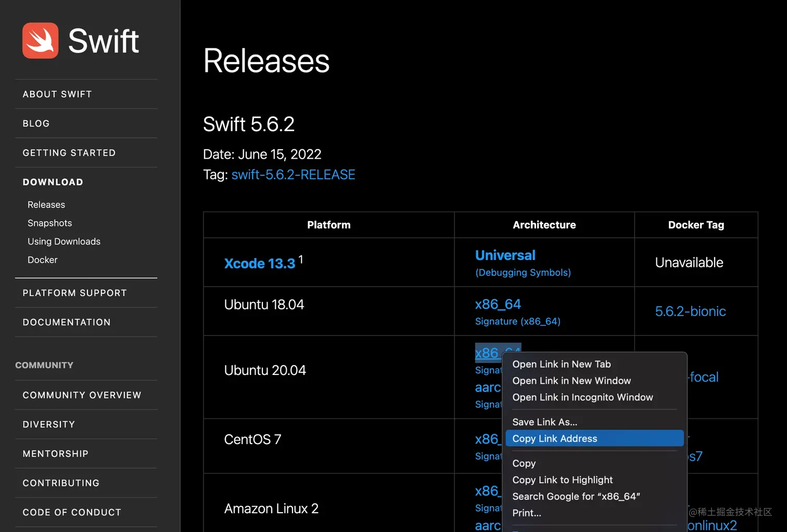Click the Swift wordmark title
This screenshot has height=532, width=787.
[x=104, y=41]
